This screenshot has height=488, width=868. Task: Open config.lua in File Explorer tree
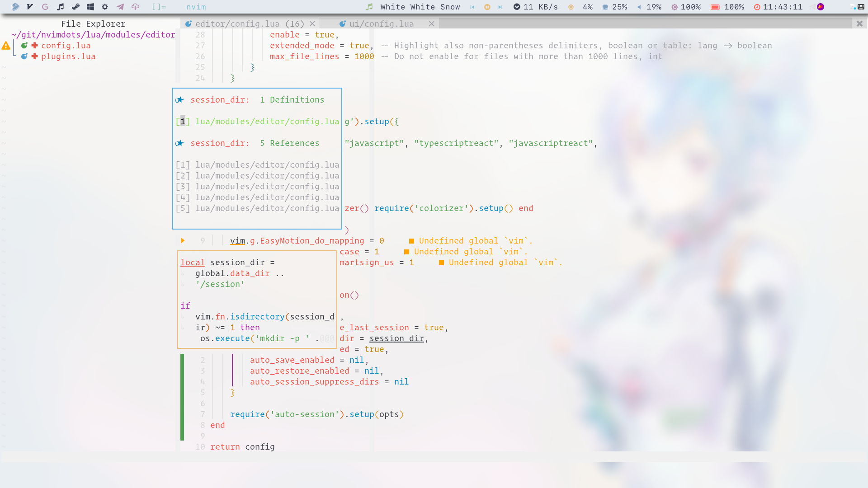pos(66,46)
